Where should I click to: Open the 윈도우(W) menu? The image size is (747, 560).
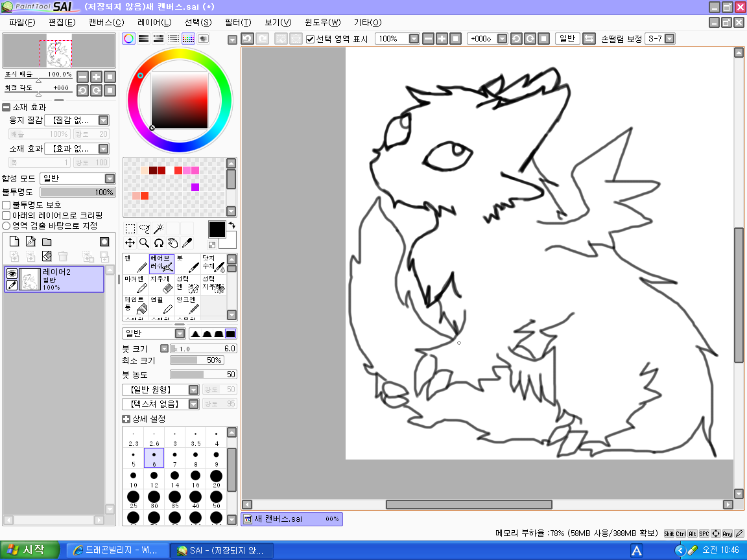point(322,23)
